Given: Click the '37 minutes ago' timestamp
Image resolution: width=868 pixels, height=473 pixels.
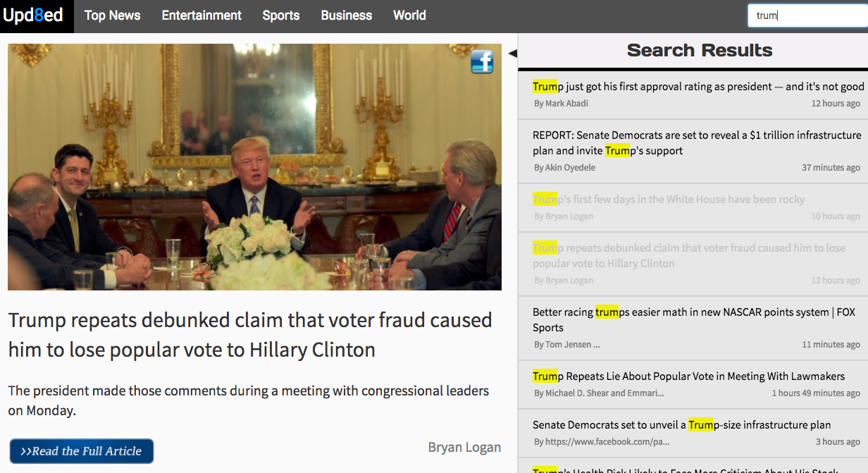Looking at the screenshot, I should point(831,168).
